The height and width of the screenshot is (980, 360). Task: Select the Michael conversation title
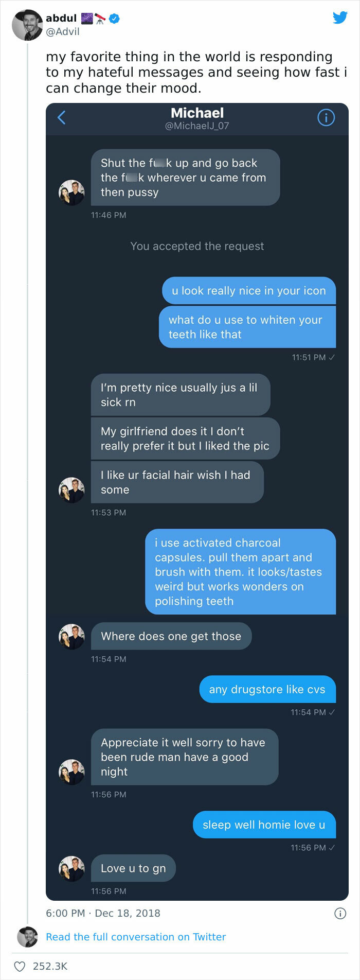[197, 113]
